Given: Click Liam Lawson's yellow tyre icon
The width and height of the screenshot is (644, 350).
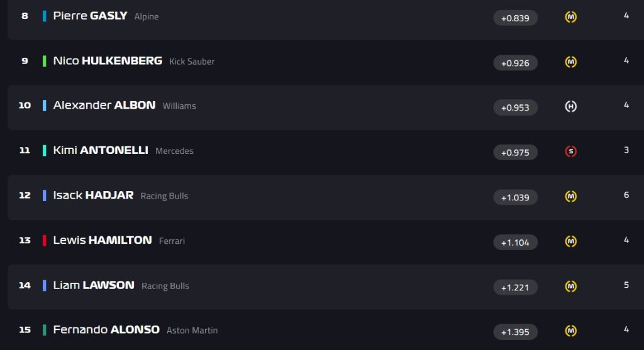Looking at the screenshot, I should click(x=570, y=286).
